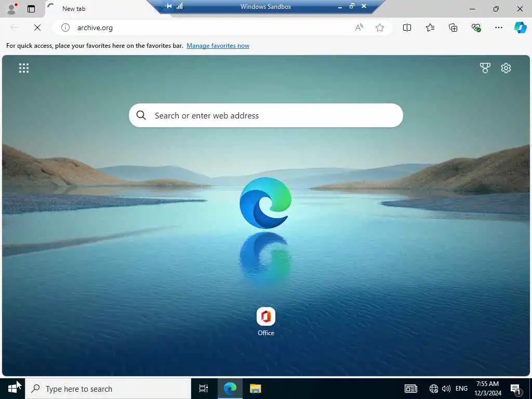Open Browser essentials heart icon

476,28
